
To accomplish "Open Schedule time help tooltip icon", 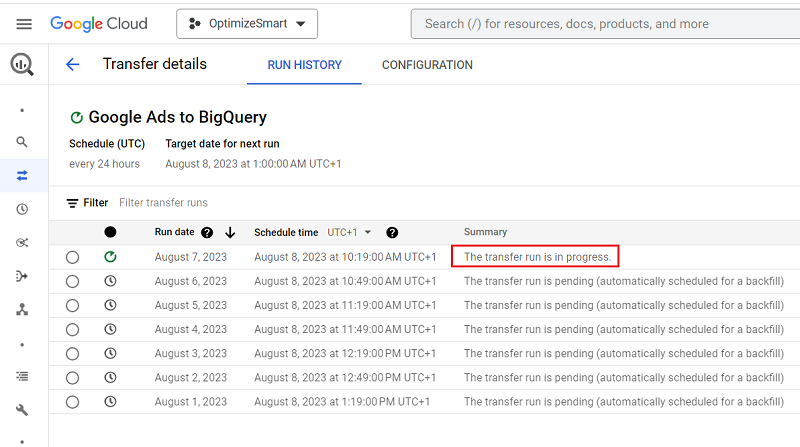I will pos(392,233).
